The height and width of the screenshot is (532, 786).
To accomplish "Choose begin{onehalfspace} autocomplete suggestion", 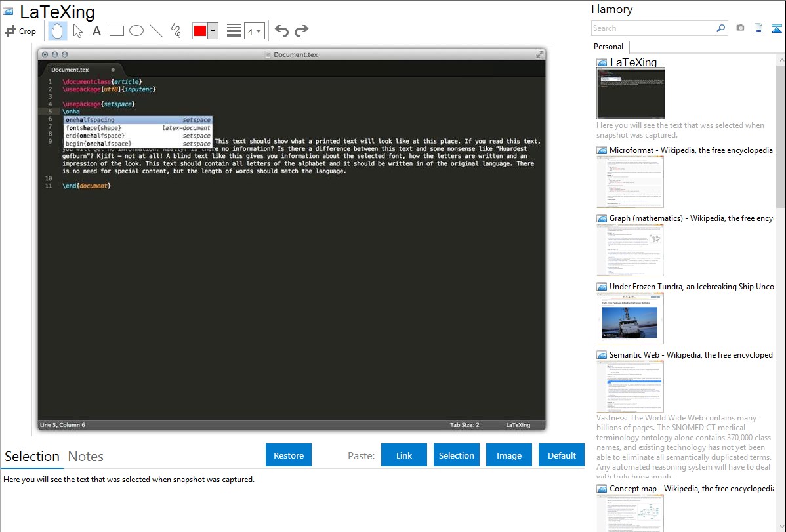I will pos(138,144).
